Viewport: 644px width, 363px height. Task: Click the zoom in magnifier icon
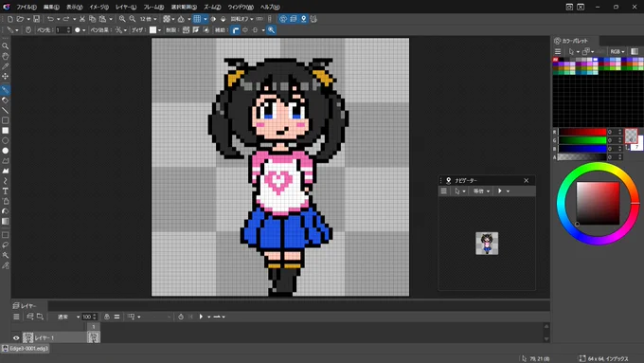coord(122,19)
